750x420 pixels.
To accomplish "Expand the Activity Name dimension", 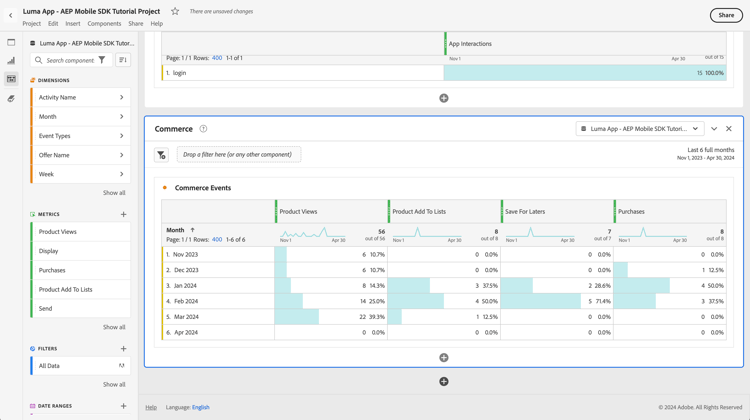I will click(122, 97).
